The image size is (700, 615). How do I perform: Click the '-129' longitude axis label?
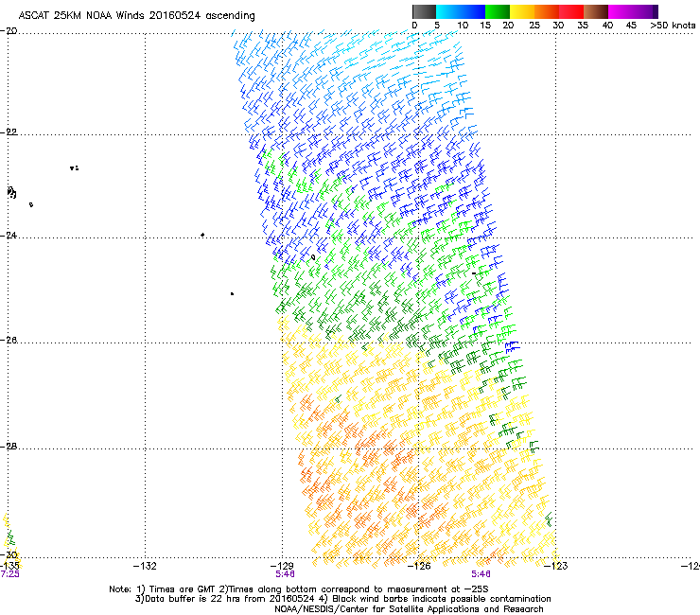coord(282,567)
